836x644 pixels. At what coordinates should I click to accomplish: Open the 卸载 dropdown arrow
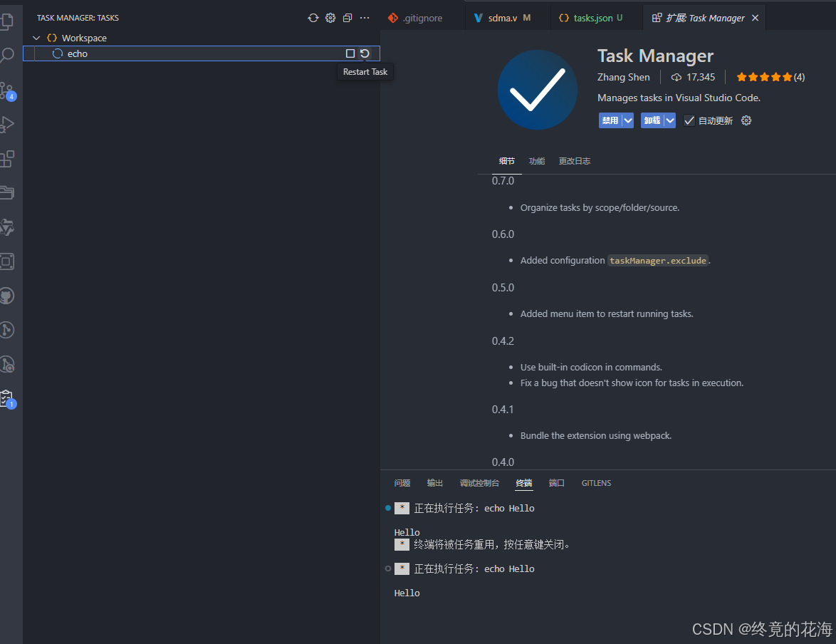tap(670, 120)
